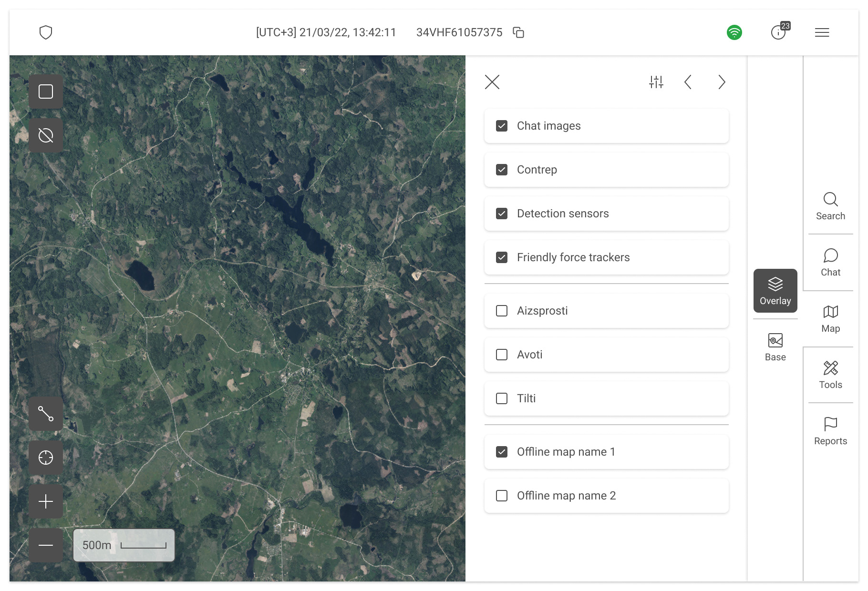This screenshot has height=591, width=868.
Task: Uncheck the Contrep overlay
Action: pos(502,170)
